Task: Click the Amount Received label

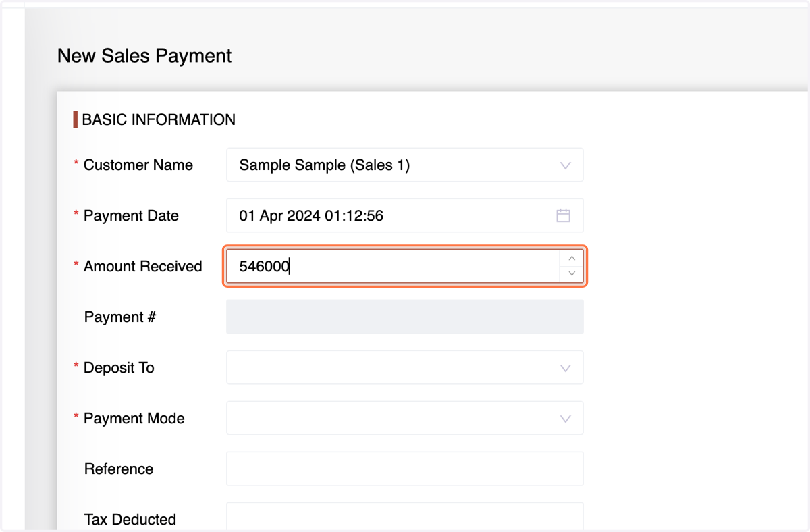Action: [x=143, y=267]
